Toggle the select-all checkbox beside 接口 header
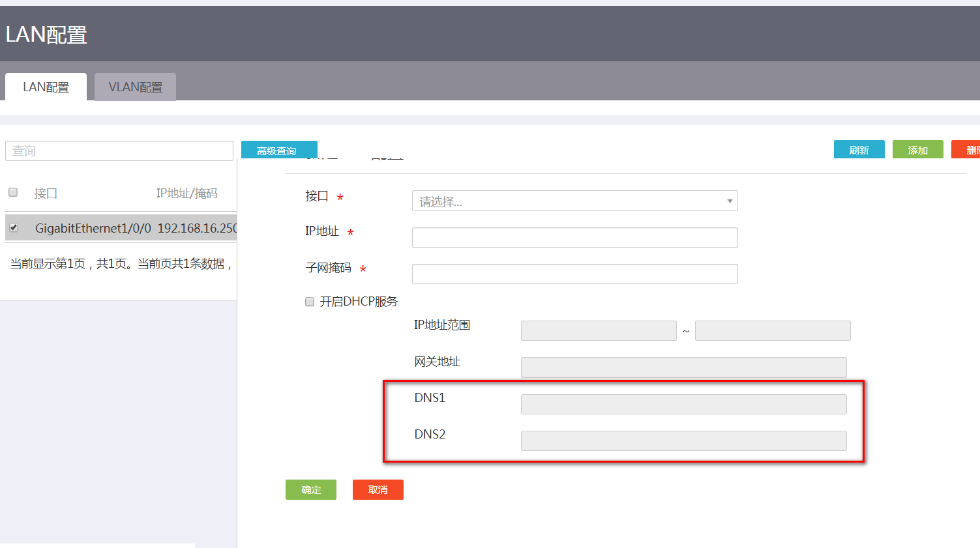Screen dimensions: 980x548 coord(13,192)
